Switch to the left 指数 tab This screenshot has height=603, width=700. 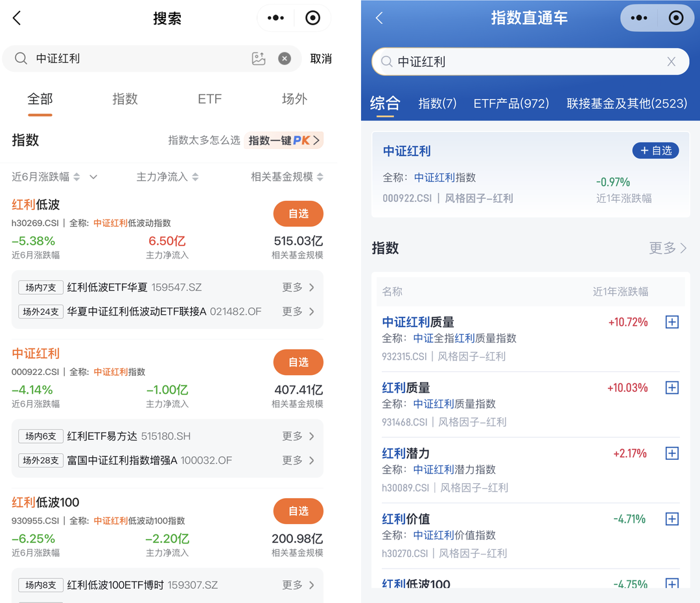[x=125, y=98]
